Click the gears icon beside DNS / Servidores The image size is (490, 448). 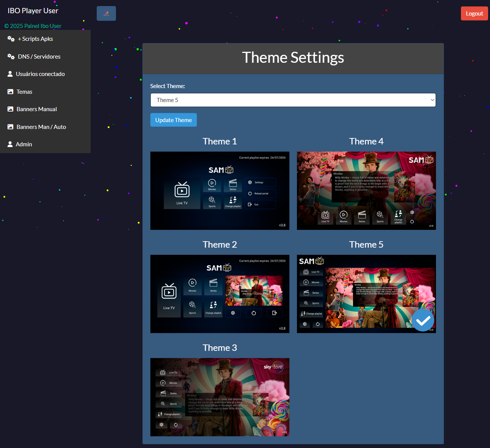point(11,57)
